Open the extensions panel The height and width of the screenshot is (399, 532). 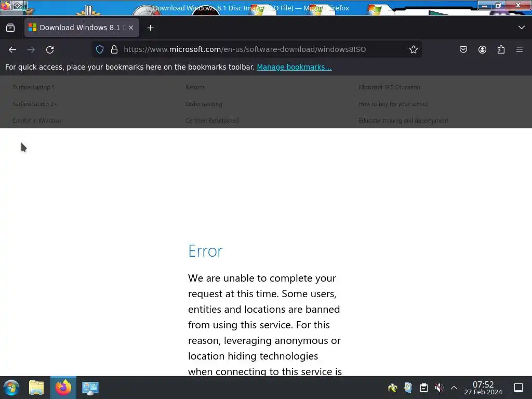tap(501, 49)
